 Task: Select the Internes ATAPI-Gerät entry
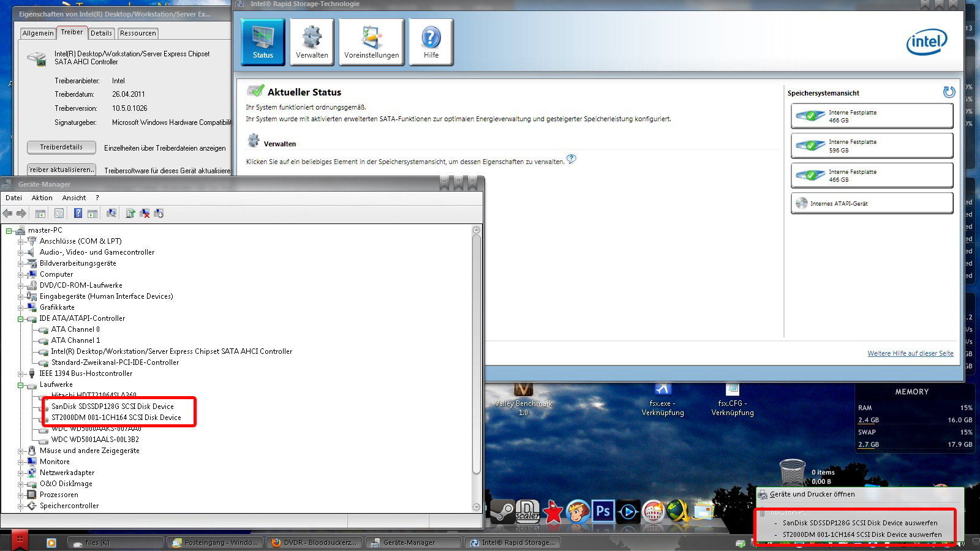pos(872,203)
